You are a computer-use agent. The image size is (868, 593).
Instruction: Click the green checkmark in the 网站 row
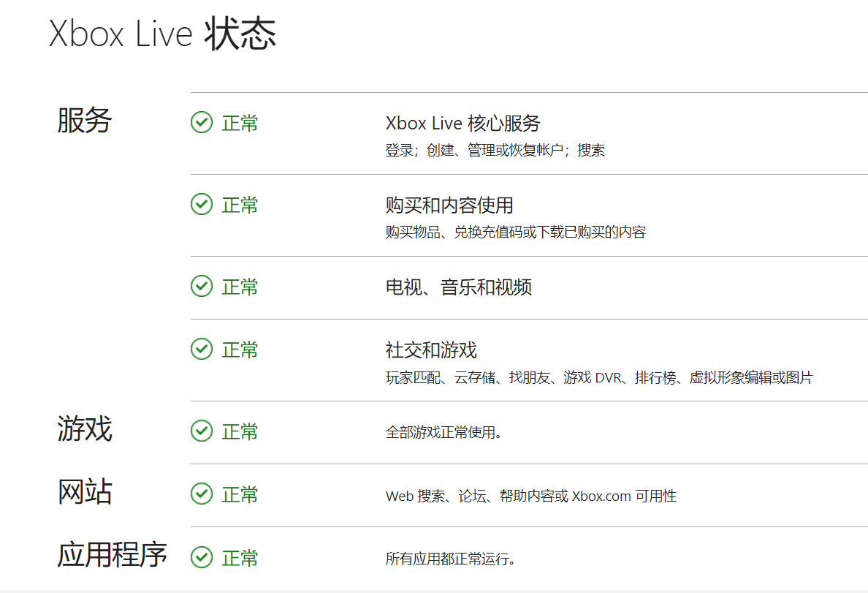(202, 494)
